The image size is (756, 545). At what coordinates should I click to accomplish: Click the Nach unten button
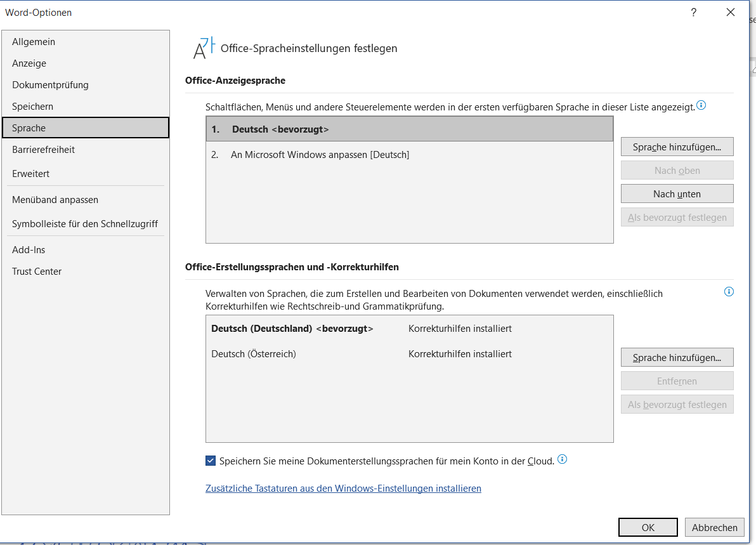coord(677,194)
